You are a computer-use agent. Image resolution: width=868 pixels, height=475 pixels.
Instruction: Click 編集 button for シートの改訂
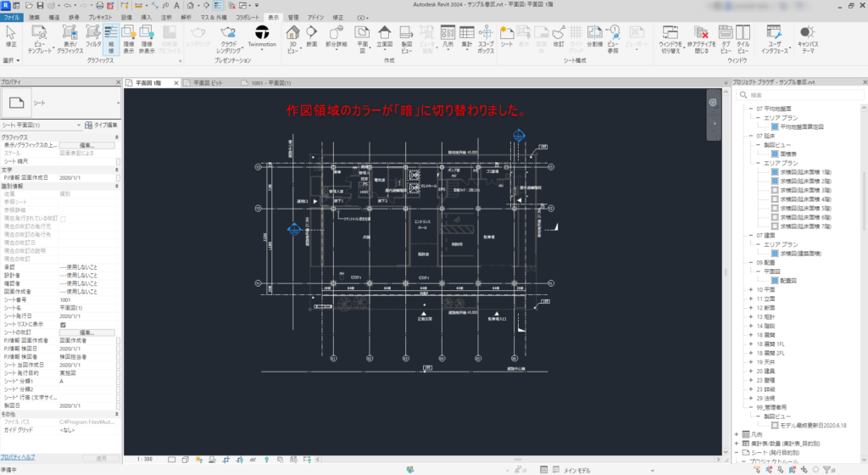[87, 332]
